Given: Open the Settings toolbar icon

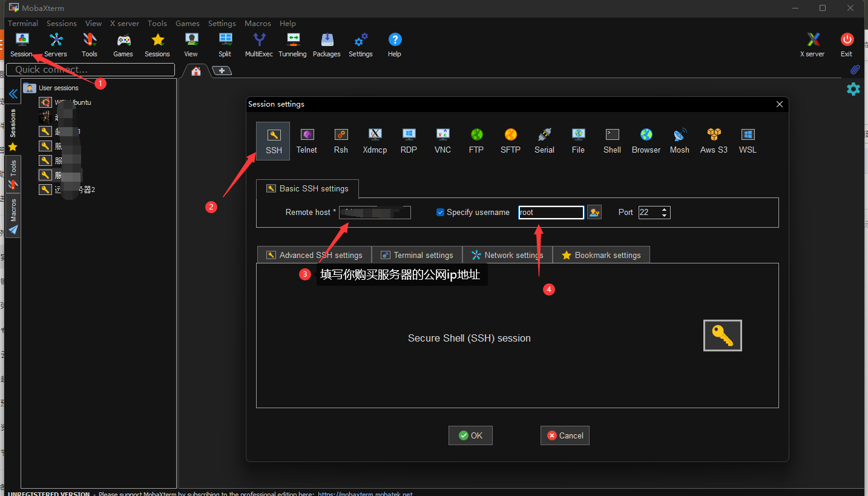Looking at the screenshot, I should click(x=361, y=45).
